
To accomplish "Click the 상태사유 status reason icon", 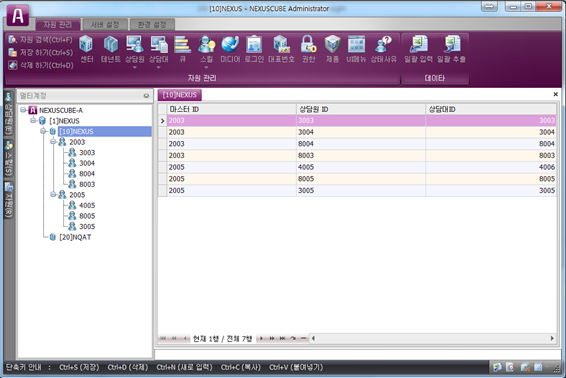I will click(x=383, y=49).
